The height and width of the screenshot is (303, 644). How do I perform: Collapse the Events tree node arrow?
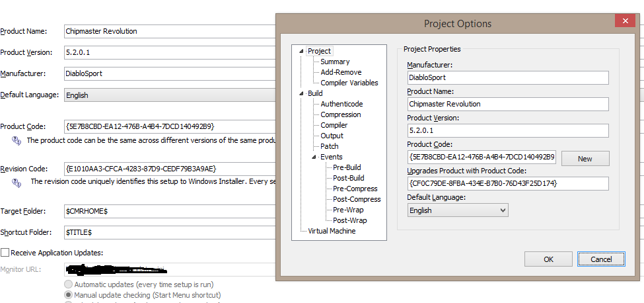[314, 157]
